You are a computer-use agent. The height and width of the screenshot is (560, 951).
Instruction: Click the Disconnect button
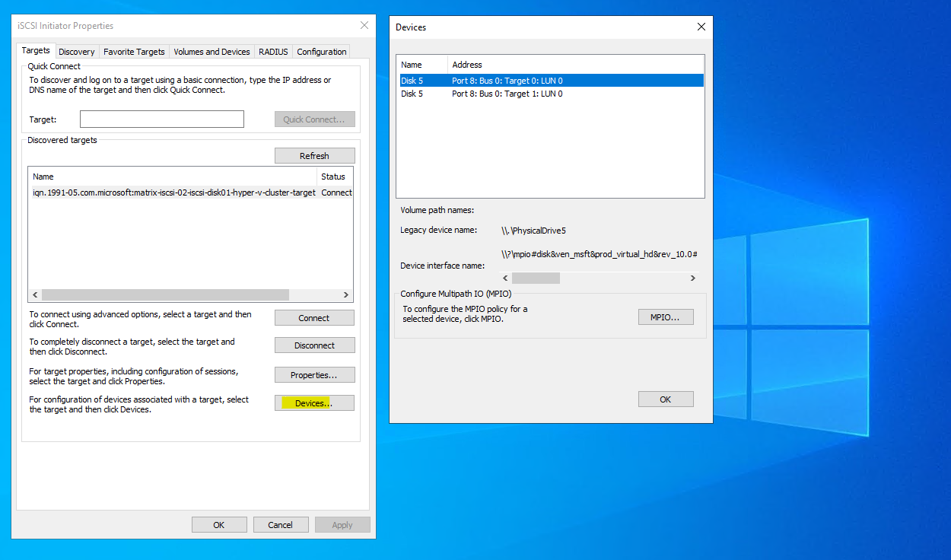314,345
